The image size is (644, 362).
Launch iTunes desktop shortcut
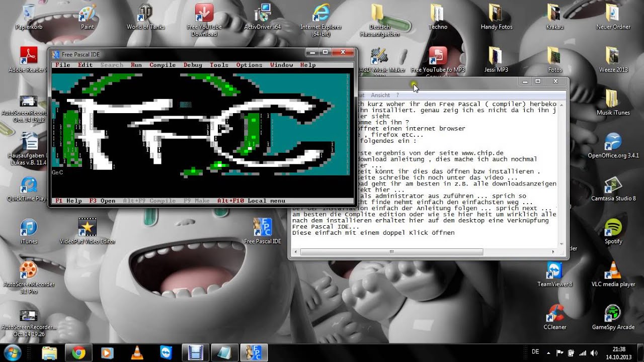(x=29, y=231)
